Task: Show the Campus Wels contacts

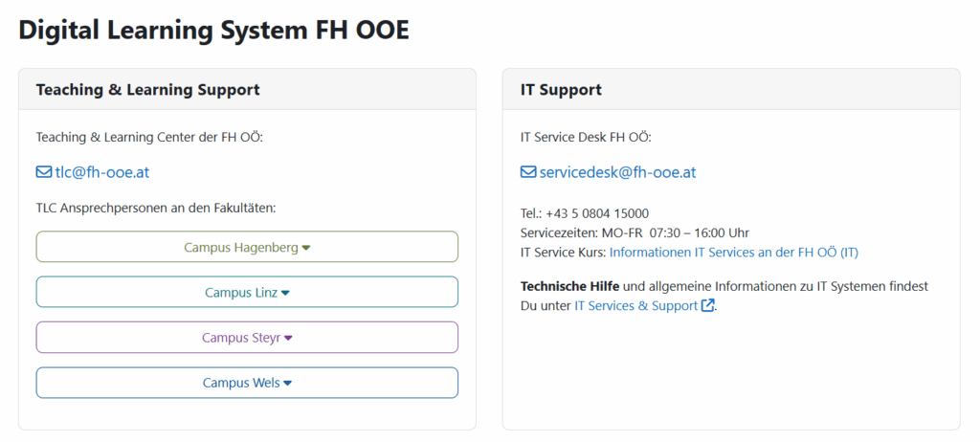Action: coord(246,383)
